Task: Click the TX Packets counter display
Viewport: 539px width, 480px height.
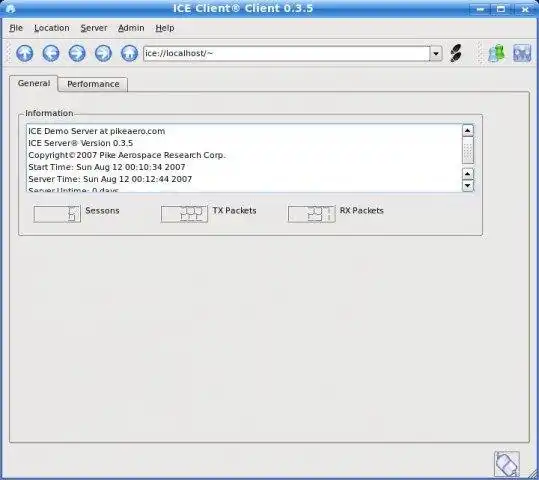Action: pyautogui.click(x=184, y=214)
